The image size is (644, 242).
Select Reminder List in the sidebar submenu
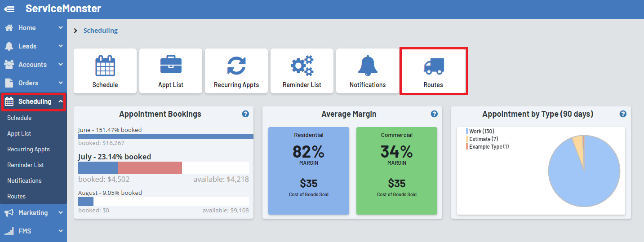[26, 165]
